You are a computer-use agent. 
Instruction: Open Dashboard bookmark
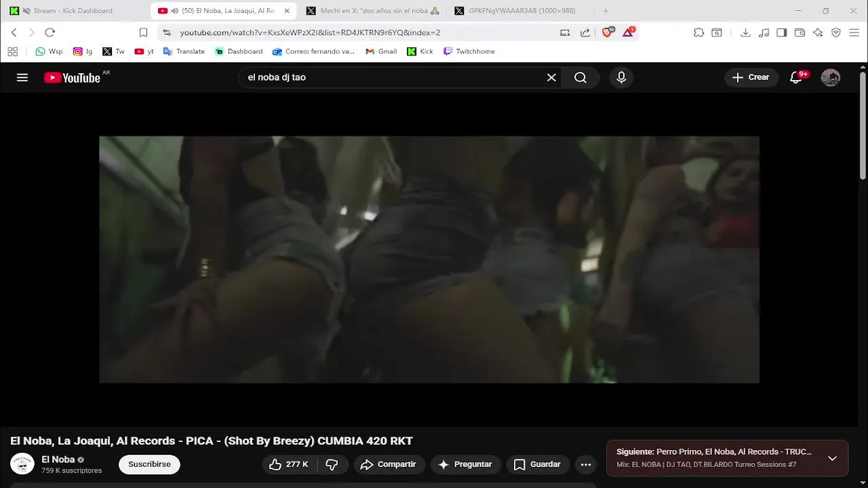pyautogui.click(x=239, y=52)
